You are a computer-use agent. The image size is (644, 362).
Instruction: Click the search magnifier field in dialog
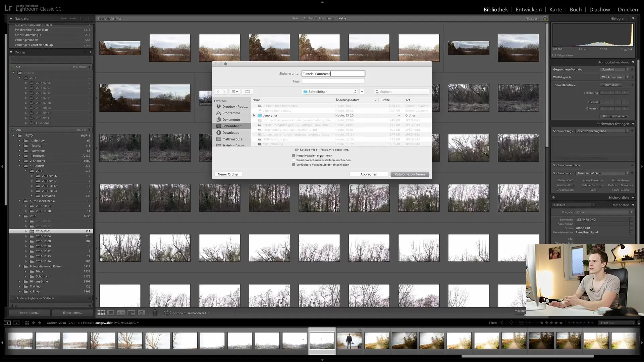point(402,92)
